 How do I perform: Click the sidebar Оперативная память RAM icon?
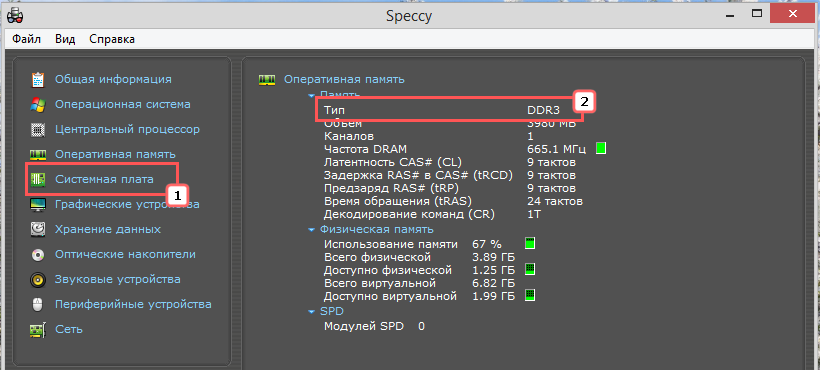[x=38, y=155]
